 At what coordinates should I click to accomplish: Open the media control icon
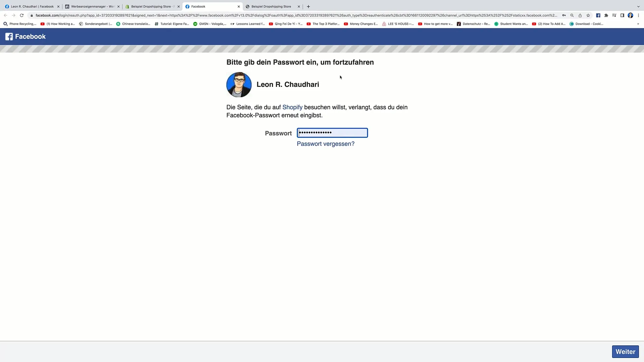click(x=614, y=15)
